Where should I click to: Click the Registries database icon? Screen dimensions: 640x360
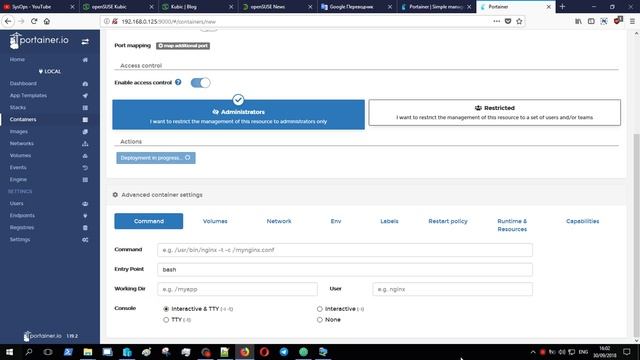click(x=85, y=228)
